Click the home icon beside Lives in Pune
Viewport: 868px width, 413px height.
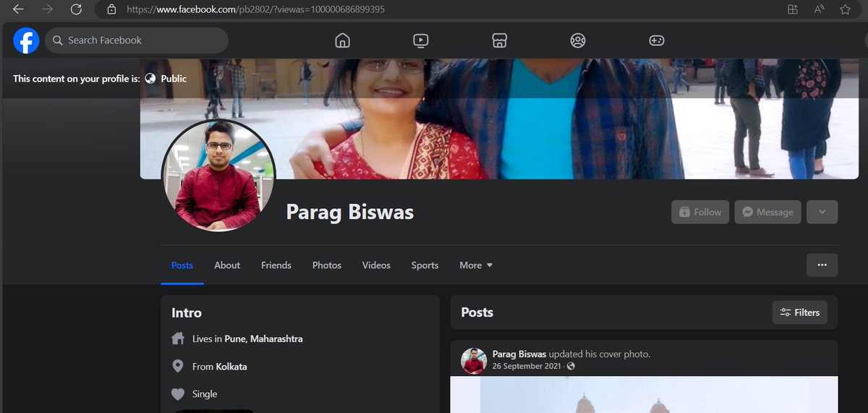tap(178, 339)
